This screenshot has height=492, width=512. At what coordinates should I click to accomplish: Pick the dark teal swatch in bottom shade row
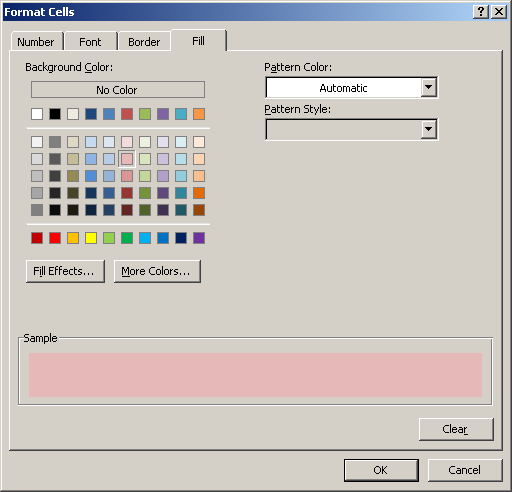click(x=181, y=210)
